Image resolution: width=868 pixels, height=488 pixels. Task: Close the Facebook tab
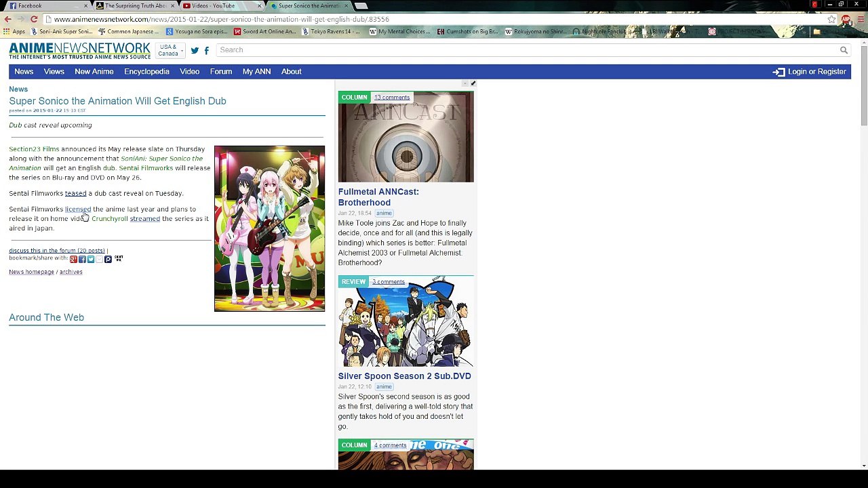(85, 6)
